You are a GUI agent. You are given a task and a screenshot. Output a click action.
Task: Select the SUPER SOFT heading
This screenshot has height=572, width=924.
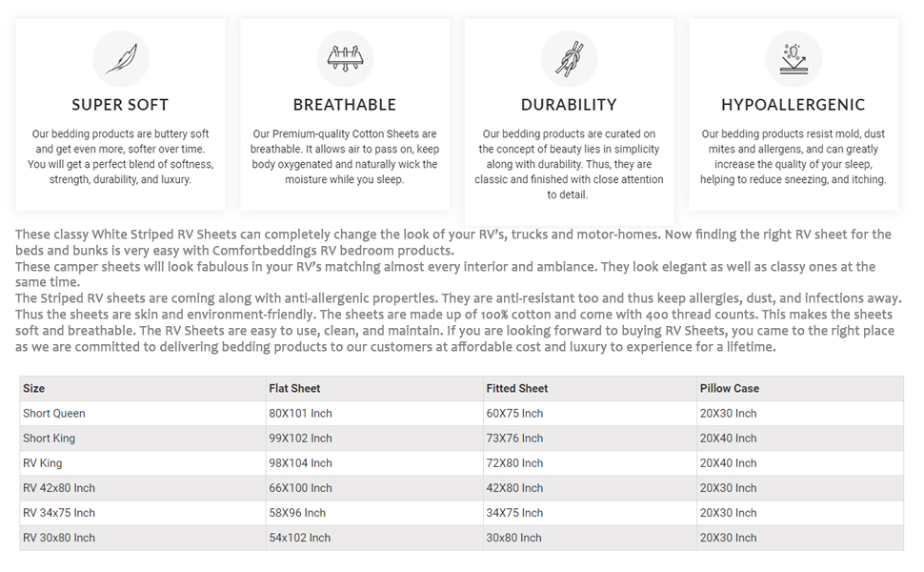point(120,105)
